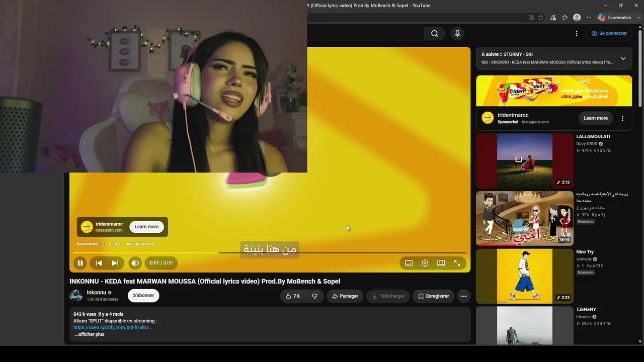This screenshot has height=362, width=644.
Task: Dislike the video with thumbs down
Action: point(314,296)
